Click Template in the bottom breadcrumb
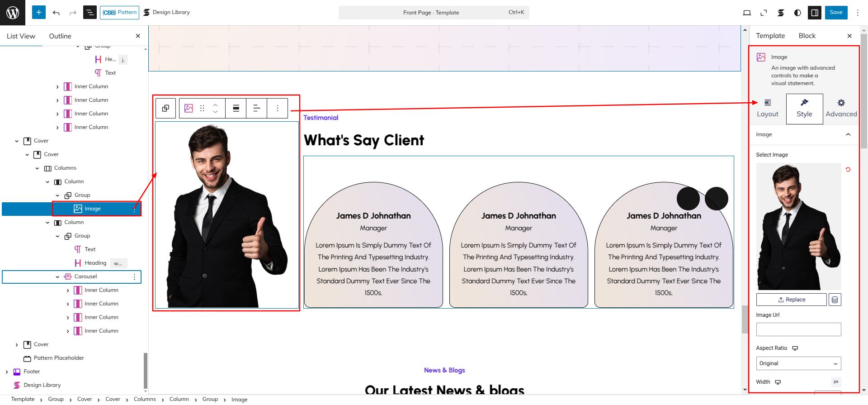 [23, 399]
